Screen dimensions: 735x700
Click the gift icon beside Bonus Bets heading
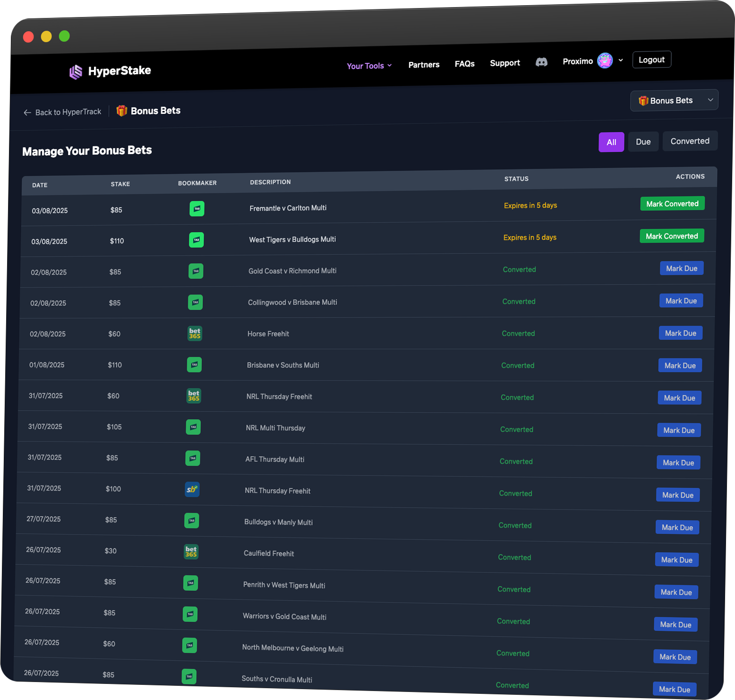[x=122, y=111]
